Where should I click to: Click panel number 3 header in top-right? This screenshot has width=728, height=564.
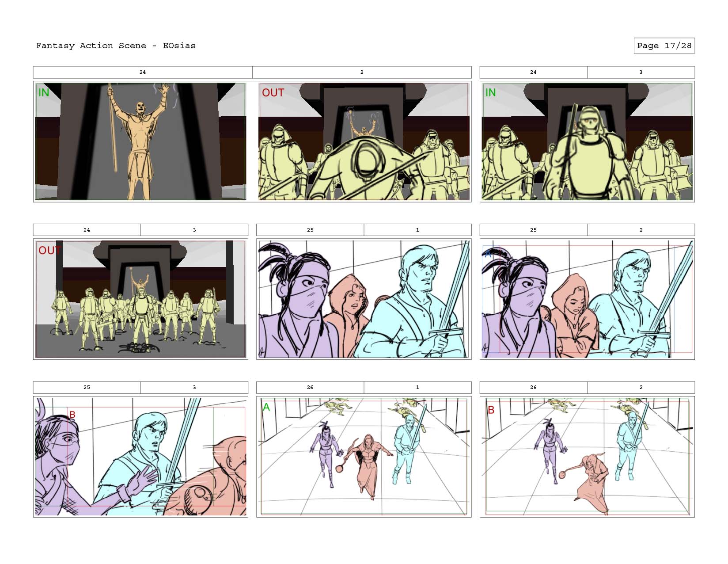[x=641, y=72]
